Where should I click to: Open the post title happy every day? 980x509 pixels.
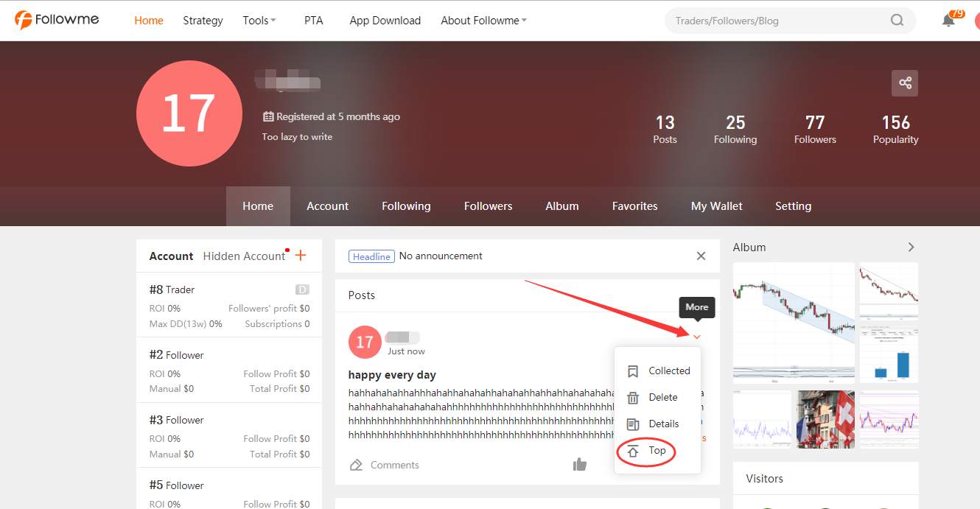click(x=392, y=375)
